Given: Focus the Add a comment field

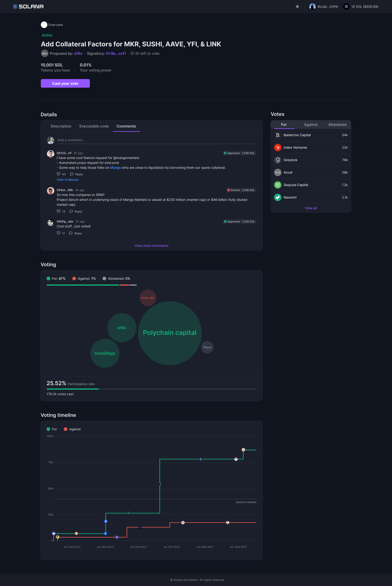Looking at the screenshot, I should [x=157, y=140].
